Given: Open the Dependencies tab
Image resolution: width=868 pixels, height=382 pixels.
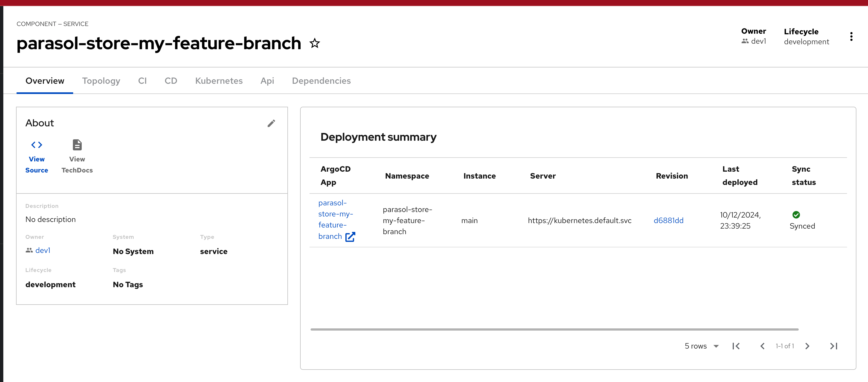Looking at the screenshot, I should (x=321, y=81).
